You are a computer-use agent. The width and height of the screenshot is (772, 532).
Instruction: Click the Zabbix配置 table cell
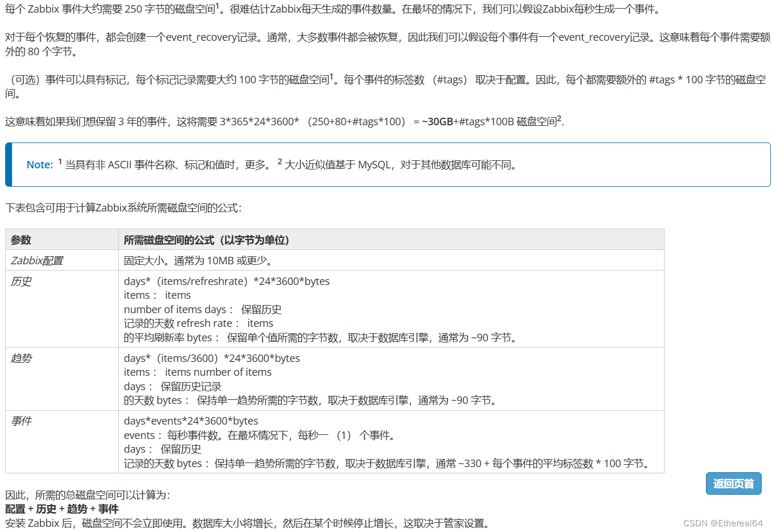62,260
